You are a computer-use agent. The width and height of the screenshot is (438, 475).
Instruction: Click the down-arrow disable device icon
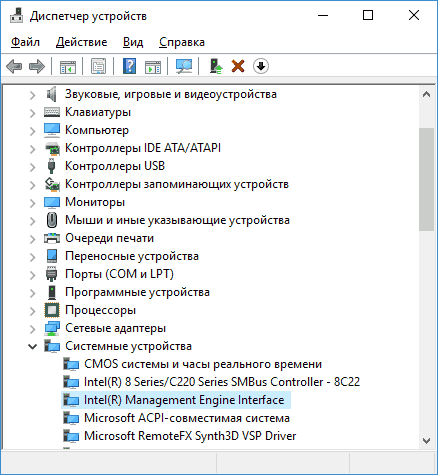coord(261,66)
